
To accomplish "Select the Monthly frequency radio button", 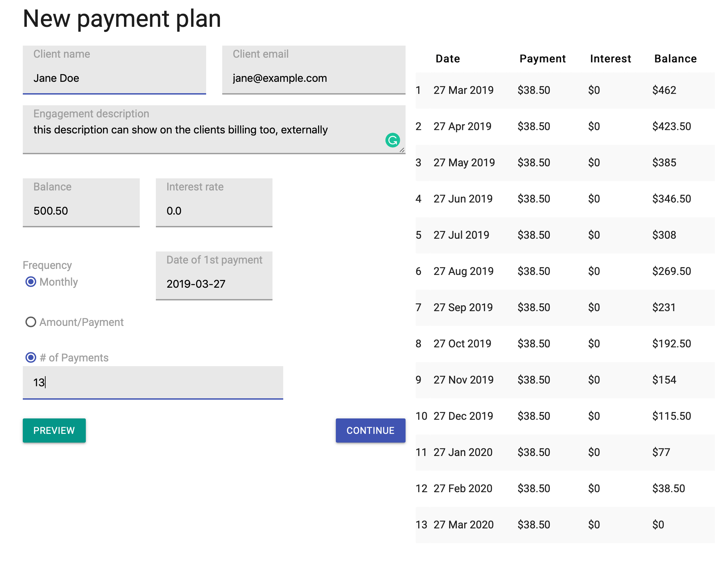I will click(31, 282).
